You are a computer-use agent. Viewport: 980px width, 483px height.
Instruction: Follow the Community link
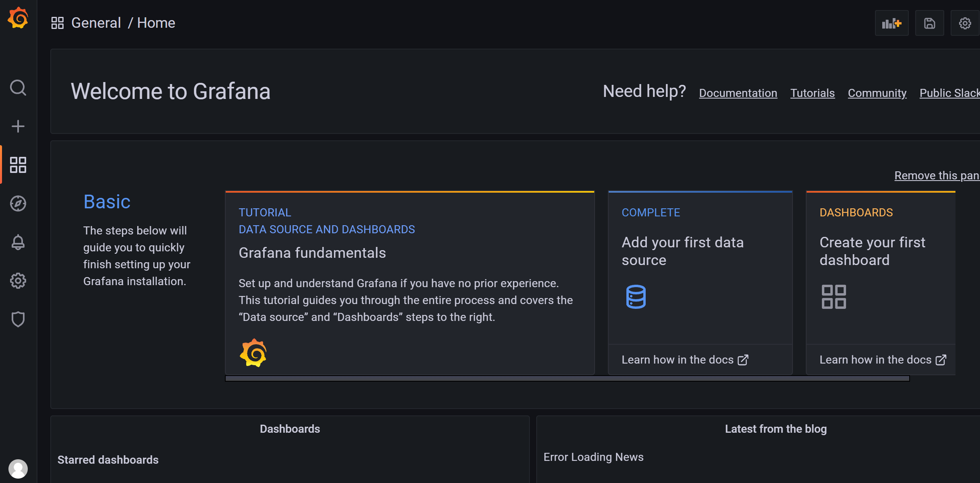pos(877,93)
